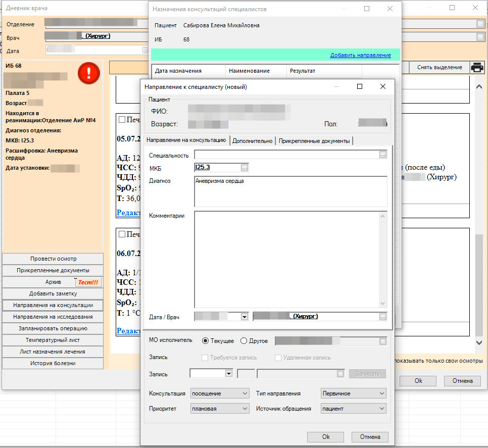Click into Диагноз text area
The image size is (488, 448).
(x=290, y=191)
